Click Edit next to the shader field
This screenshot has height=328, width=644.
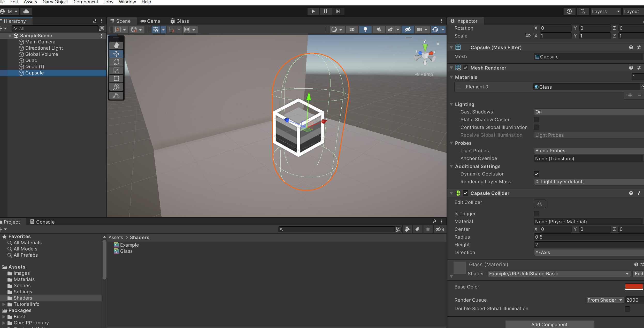[639, 273]
